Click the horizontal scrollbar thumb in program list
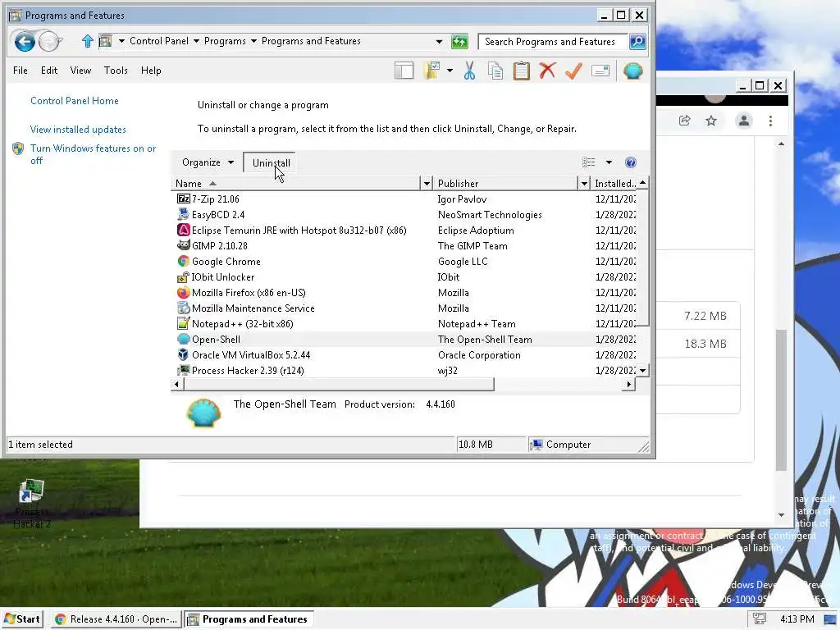The width and height of the screenshot is (840, 630). (339, 384)
